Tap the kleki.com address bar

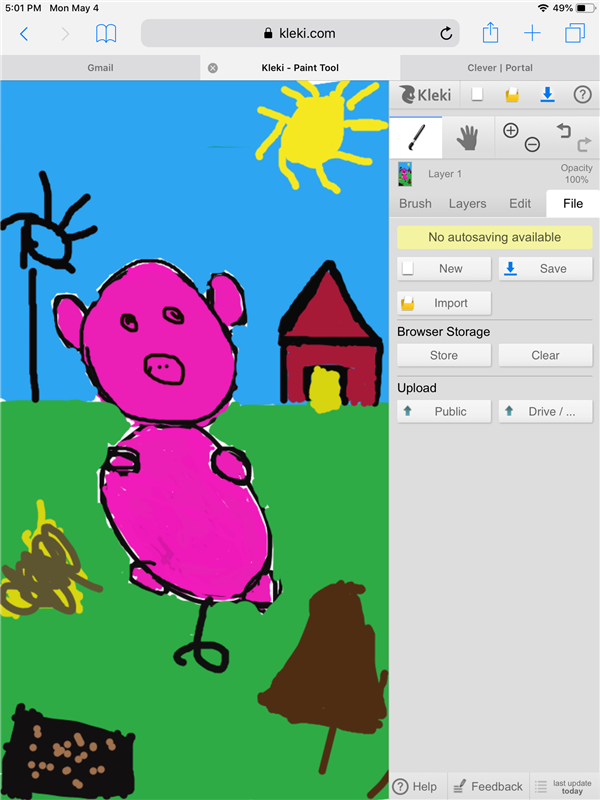point(300,34)
